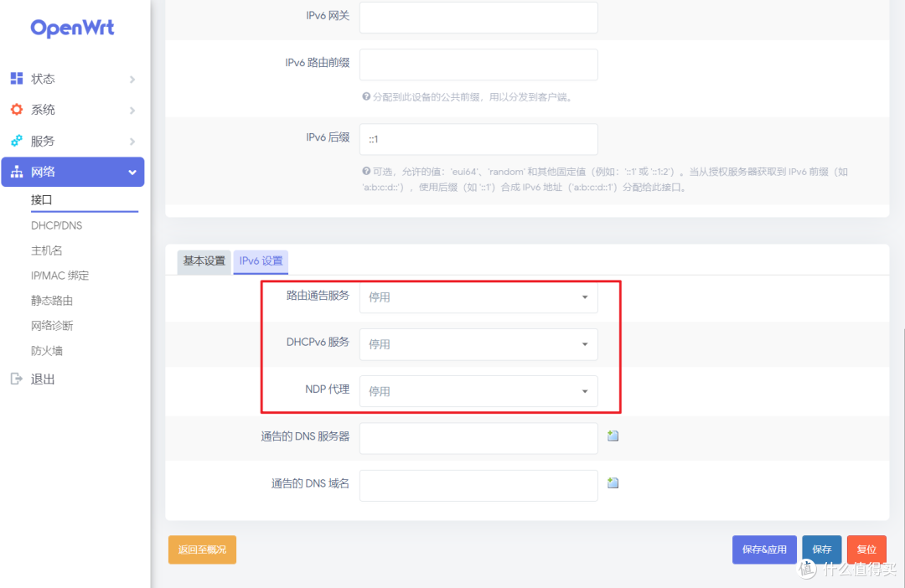Switch to the 基本设置 tab

point(203,261)
